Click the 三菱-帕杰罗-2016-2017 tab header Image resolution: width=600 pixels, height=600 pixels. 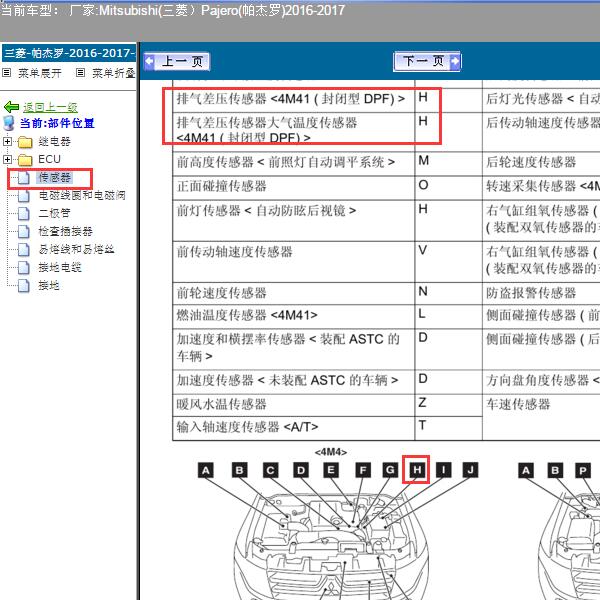tap(69, 53)
